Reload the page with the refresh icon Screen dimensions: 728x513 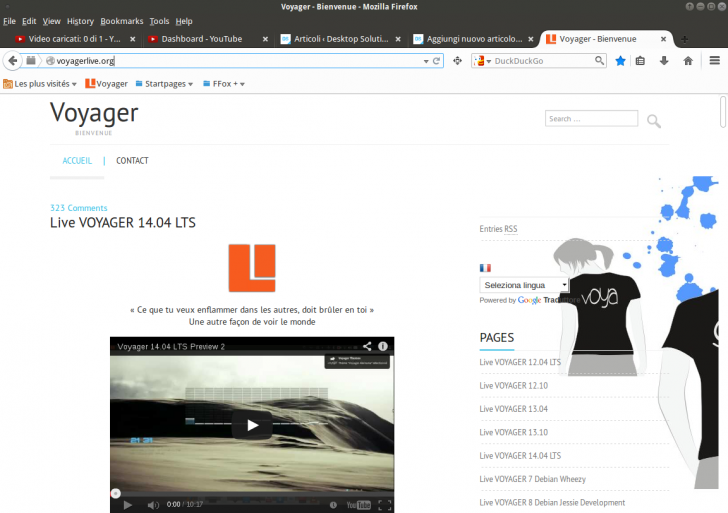(x=437, y=61)
